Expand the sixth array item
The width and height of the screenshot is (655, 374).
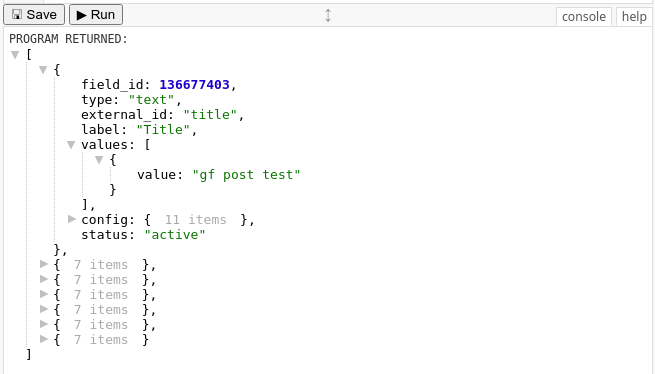[43, 324]
